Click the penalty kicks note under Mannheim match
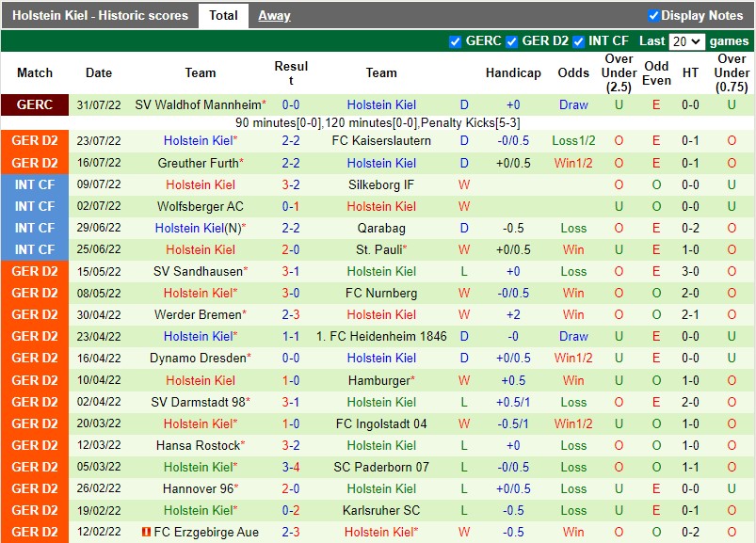This screenshot has width=756, height=543. coord(378,123)
